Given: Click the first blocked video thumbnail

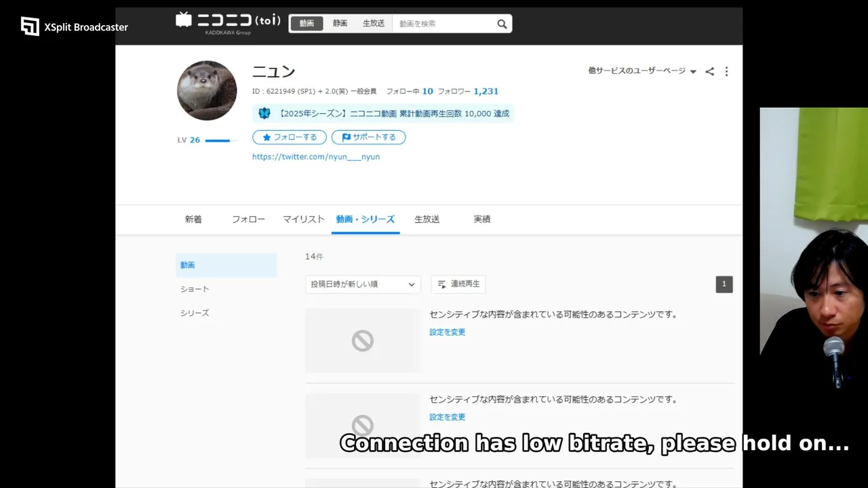Looking at the screenshot, I should coord(363,340).
